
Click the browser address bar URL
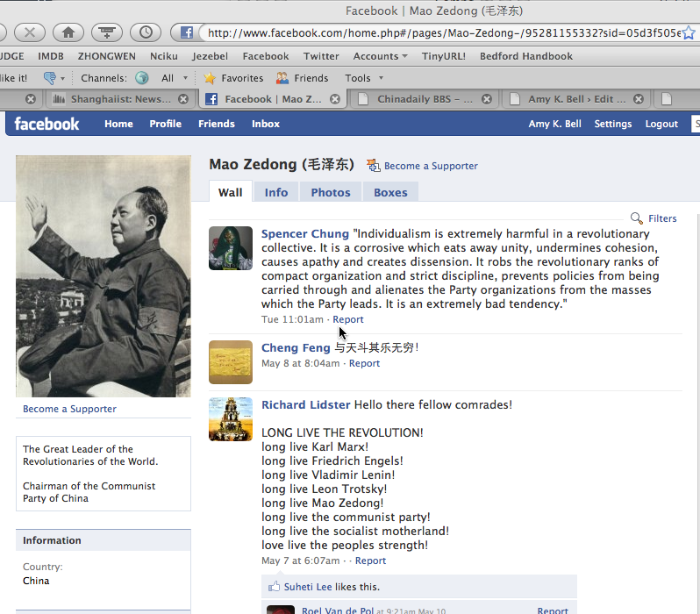[444, 32]
